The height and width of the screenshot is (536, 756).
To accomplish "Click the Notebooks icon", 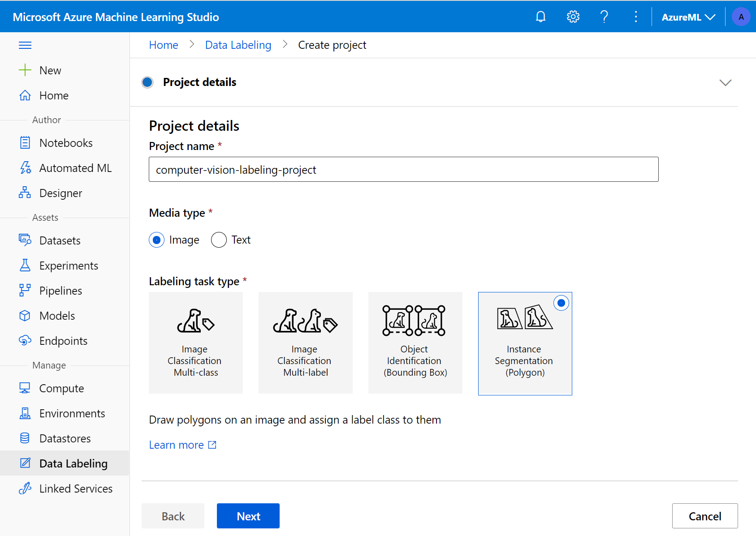I will [x=25, y=143].
